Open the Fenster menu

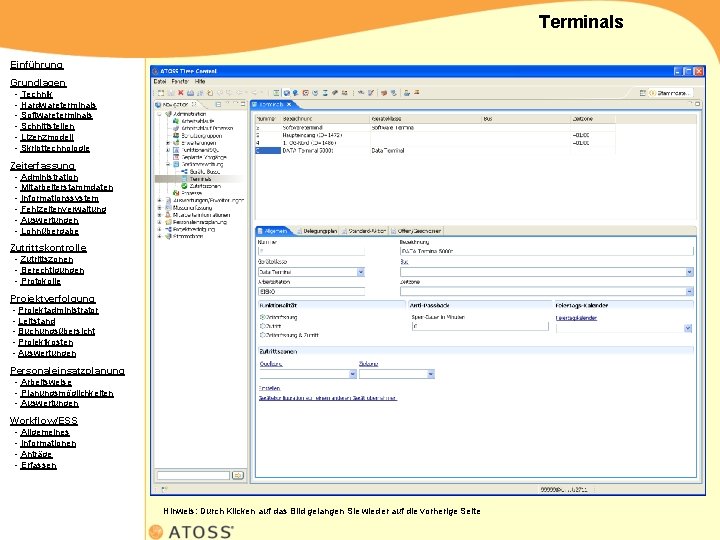(180, 82)
